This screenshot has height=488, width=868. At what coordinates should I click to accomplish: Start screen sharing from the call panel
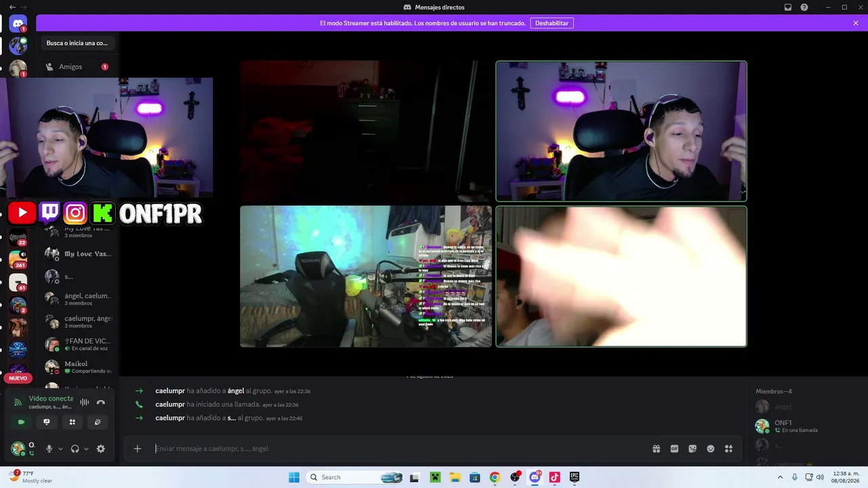[47, 422]
